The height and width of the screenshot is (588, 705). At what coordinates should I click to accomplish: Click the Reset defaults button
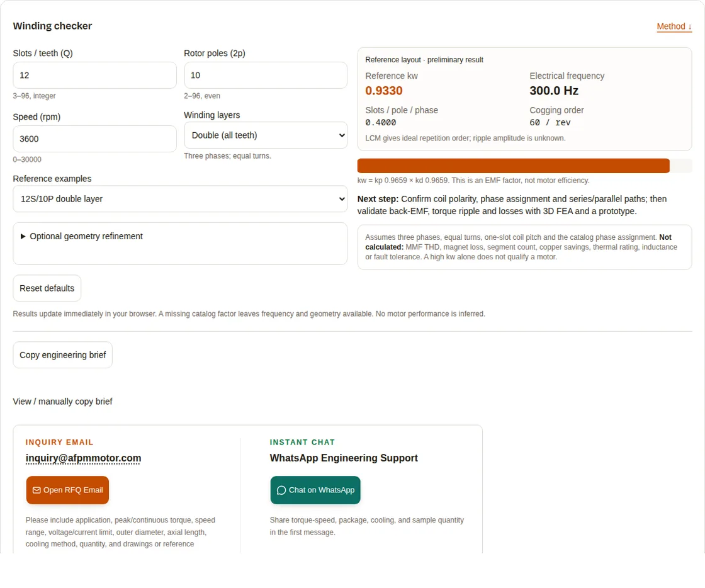[x=47, y=288]
